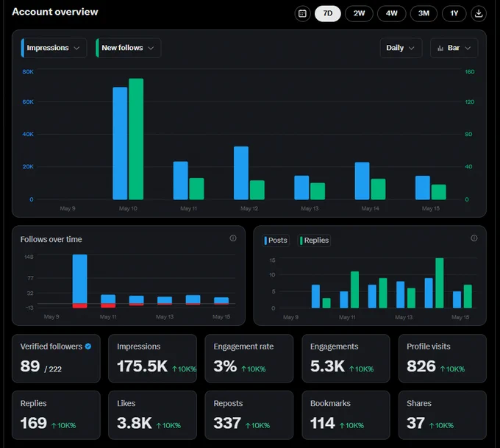Open the Profile visits 826 card
Viewport: 500px width, 448px height.
pyautogui.click(x=443, y=358)
